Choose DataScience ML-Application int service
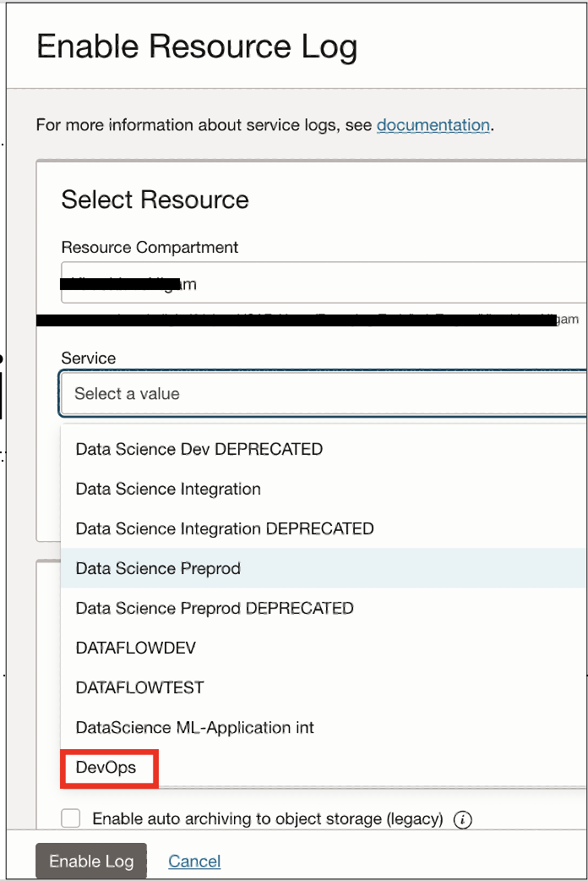Viewport: 588px width, 881px height. [x=195, y=727]
